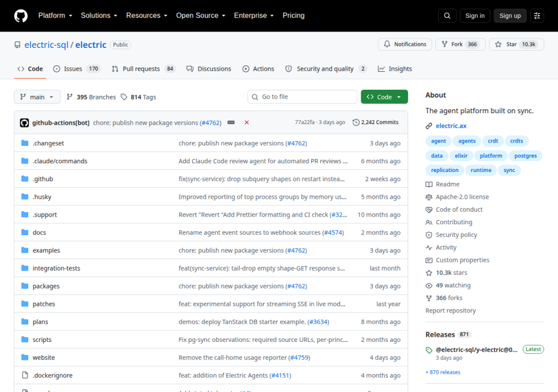Click the bell icon in Notifications
This screenshot has height=392, width=558.
click(387, 44)
